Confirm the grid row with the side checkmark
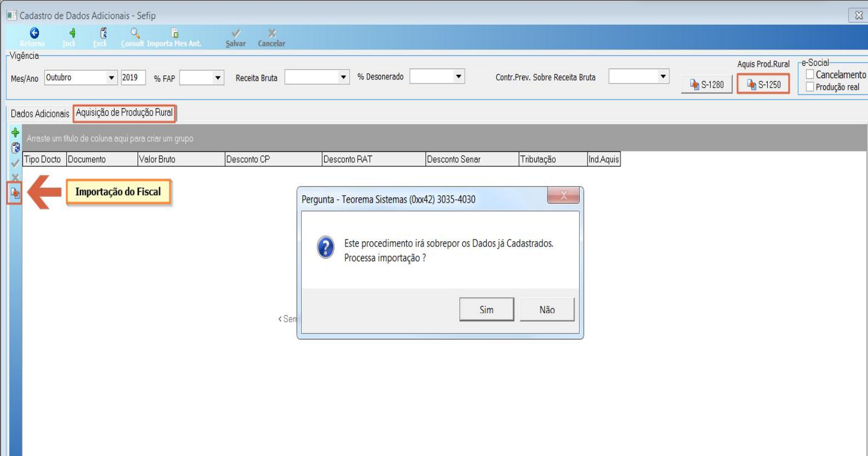This screenshot has width=868, height=456. click(16, 163)
